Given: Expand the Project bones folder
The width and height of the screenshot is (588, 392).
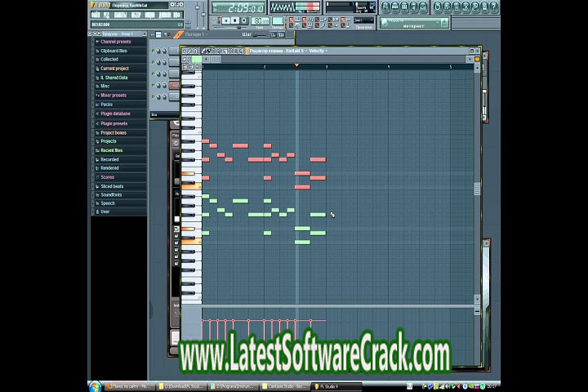Looking at the screenshot, I should click(119, 132).
